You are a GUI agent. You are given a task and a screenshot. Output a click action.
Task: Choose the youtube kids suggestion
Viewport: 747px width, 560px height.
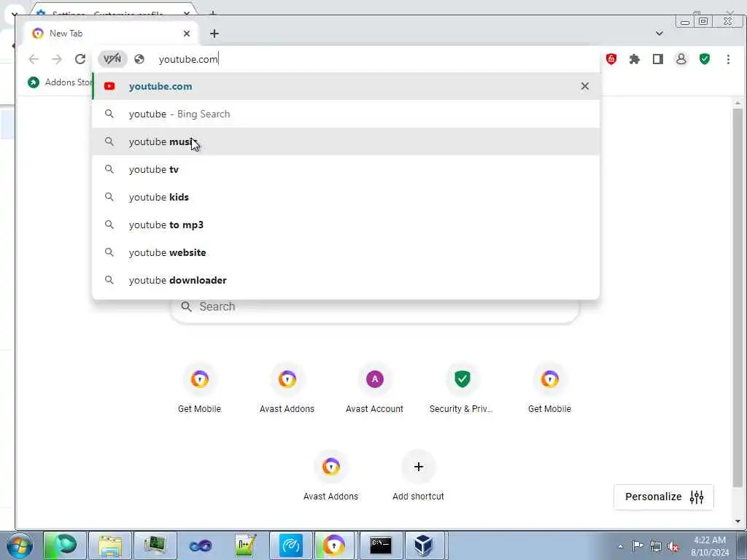pos(346,197)
